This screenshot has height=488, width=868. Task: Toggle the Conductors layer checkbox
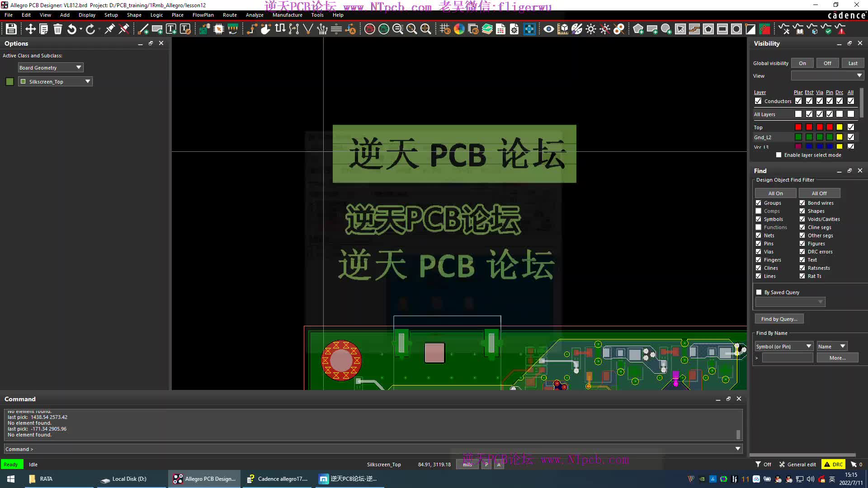(758, 101)
